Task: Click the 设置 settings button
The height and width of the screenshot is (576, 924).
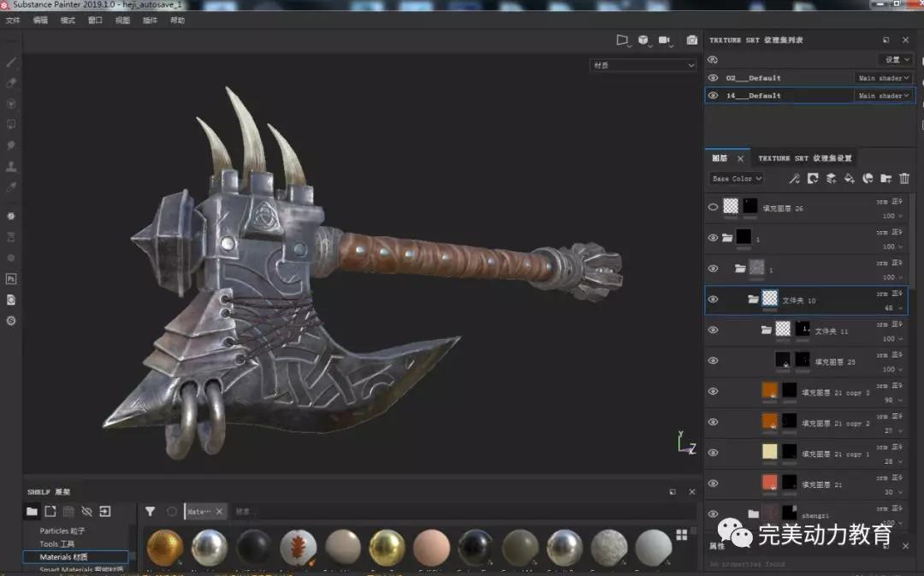Action: click(897, 60)
